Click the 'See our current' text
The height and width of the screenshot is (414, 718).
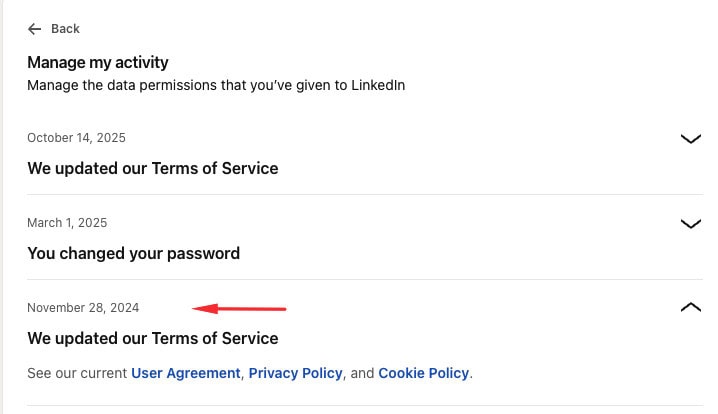click(77, 373)
